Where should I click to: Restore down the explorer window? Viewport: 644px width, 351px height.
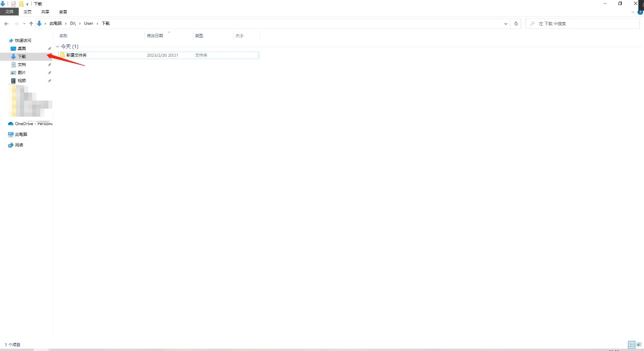pos(620,4)
